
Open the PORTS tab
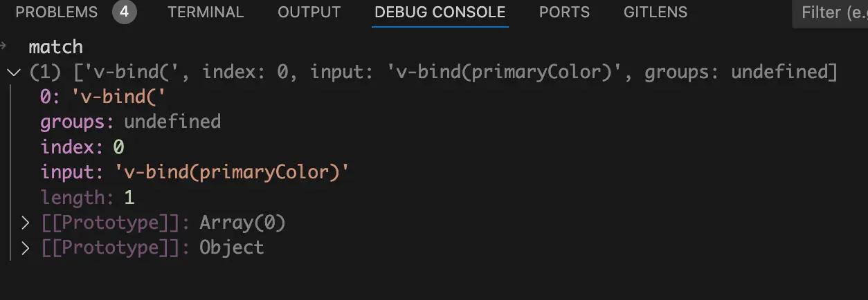pos(564,12)
